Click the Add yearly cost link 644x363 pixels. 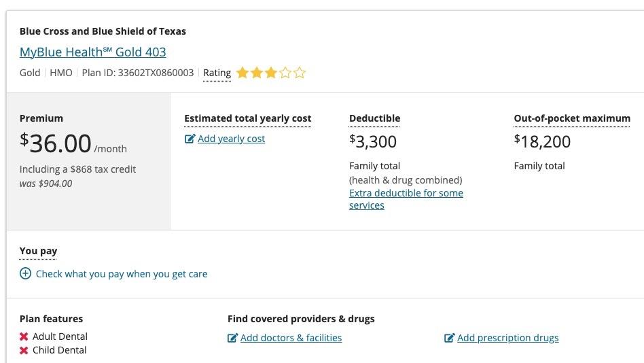[x=231, y=139]
